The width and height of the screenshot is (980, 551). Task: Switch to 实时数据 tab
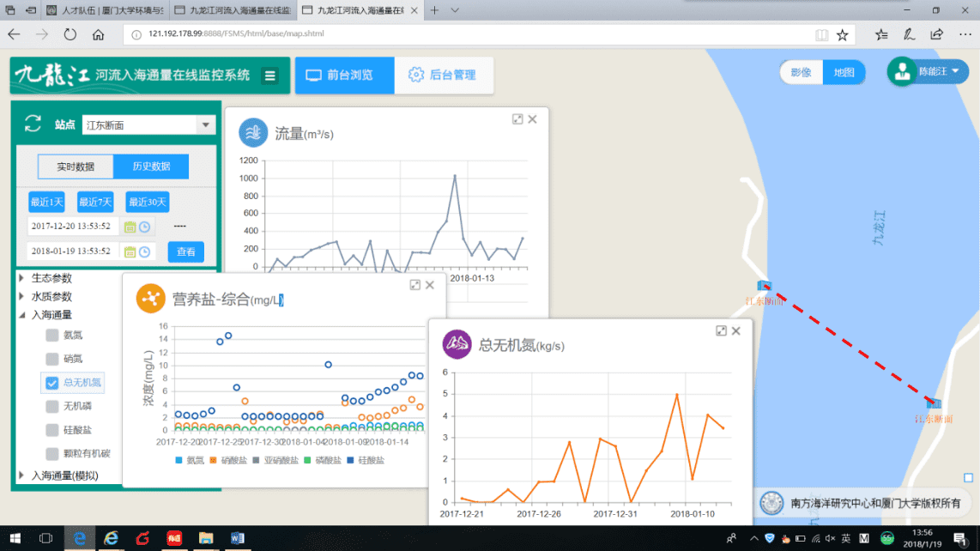click(x=76, y=167)
